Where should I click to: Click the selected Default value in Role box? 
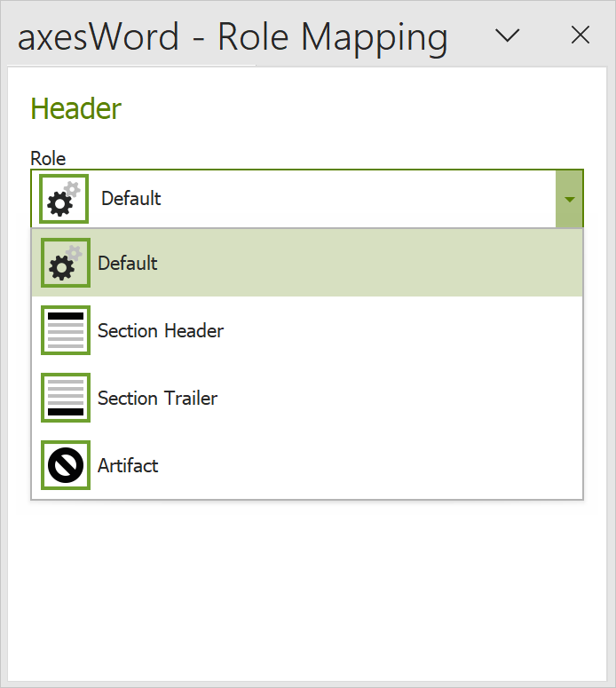[x=130, y=198]
